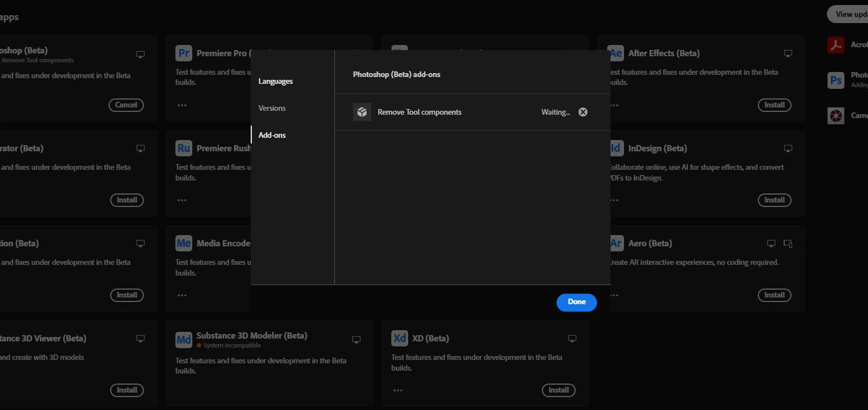Screen dimensions: 868x410
Task: Click the Done button
Action: pyautogui.click(x=577, y=302)
